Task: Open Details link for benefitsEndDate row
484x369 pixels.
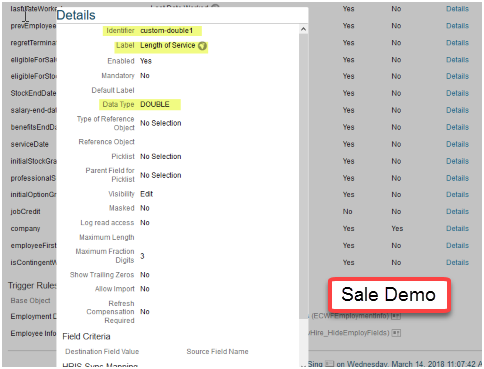Action: coord(457,127)
